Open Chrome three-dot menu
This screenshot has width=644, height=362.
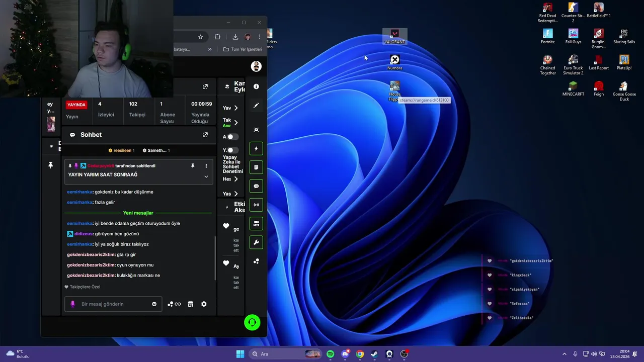coord(259,37)
